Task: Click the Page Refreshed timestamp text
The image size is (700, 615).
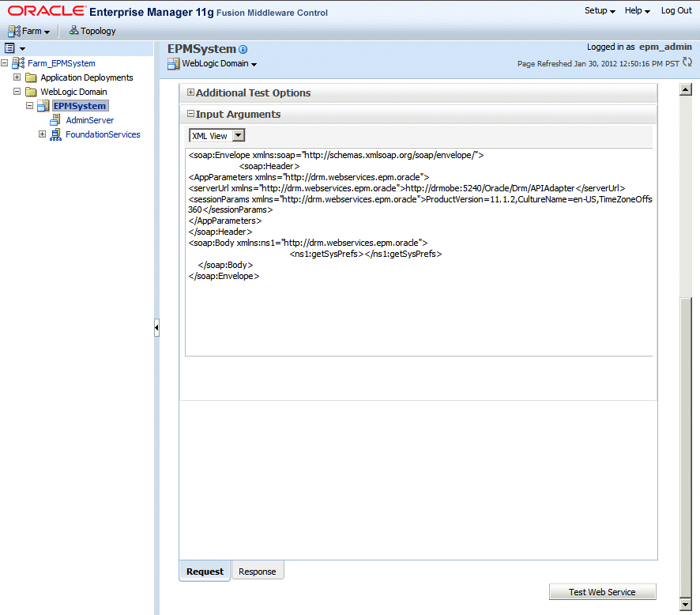Action: click(598, 63)
